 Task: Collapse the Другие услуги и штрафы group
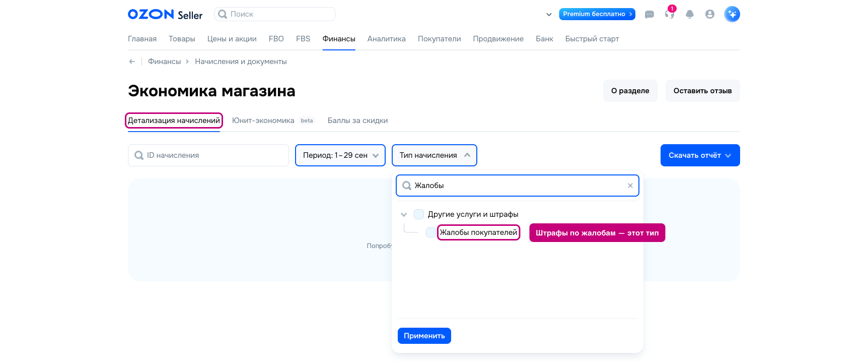pyautogui.click(x=404, y=214)
